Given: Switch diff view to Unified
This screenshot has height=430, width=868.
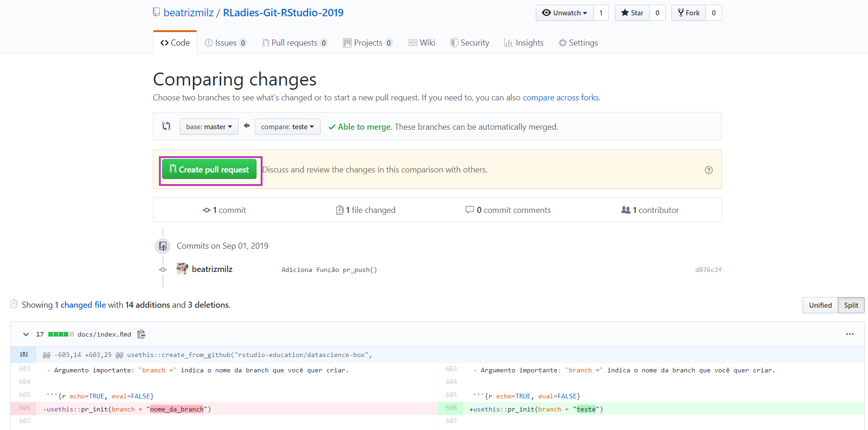Looking at the screenshot, I should (x=820, y=305).
